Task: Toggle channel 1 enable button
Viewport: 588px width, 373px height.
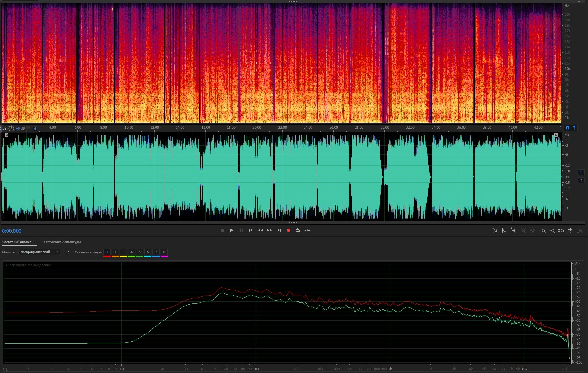Action: [x=581, y=172]
